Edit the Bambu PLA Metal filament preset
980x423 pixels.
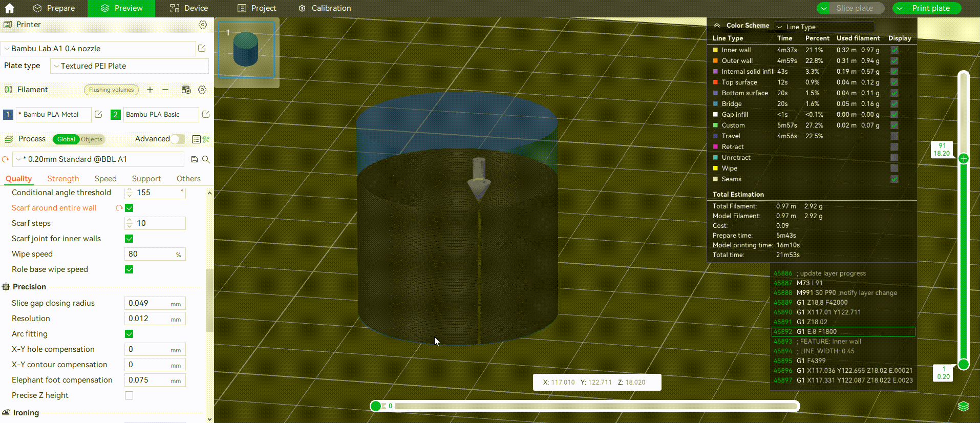[x=98, y=114]
